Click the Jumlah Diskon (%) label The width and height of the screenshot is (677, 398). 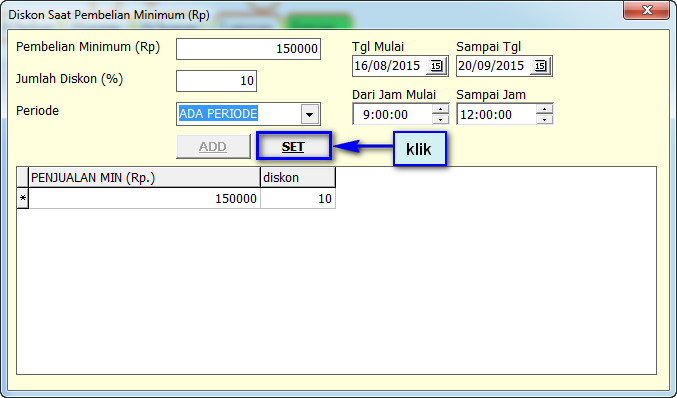click(70, 79)
